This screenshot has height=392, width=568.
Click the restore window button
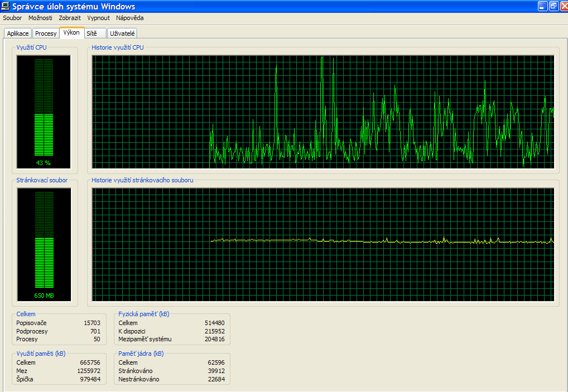pyautogui.click(x=553, y=6)
